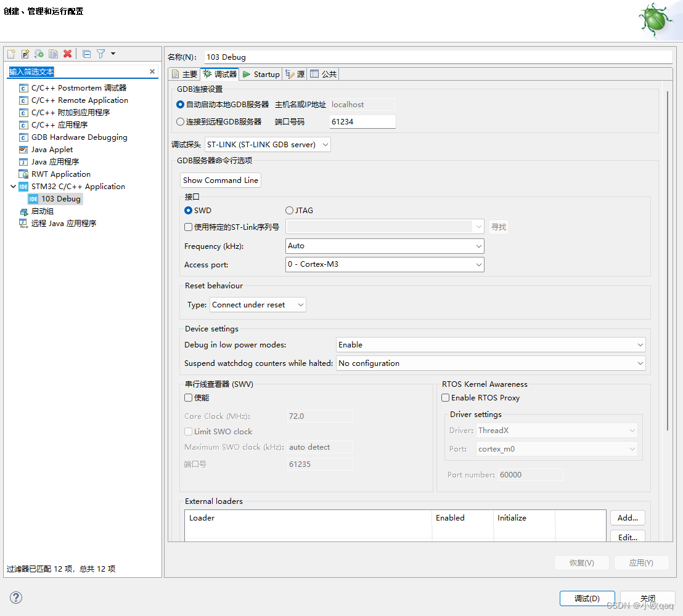683x616 pixels.
Task: Create a new launch configuration
Action: click(x=10, y=54)
